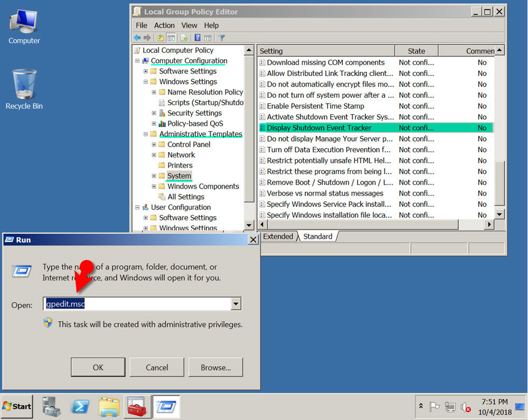Collapse the Windows Settings node under Computer Configuration
Viewport: 528px width, 420px height.
tap(146, 82)
